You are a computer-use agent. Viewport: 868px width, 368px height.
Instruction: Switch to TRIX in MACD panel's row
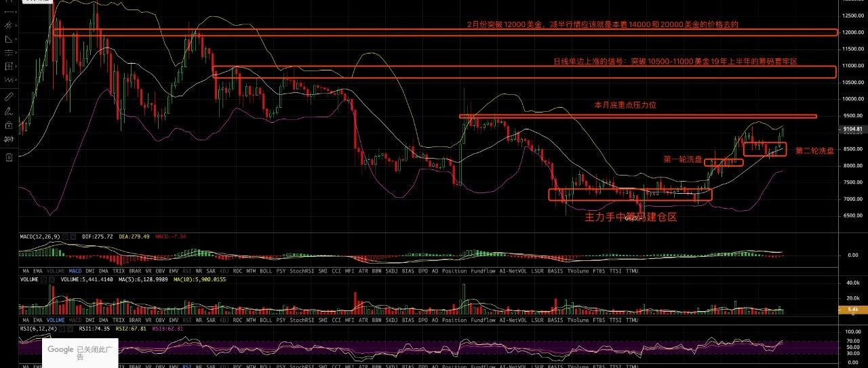[119, 271]
